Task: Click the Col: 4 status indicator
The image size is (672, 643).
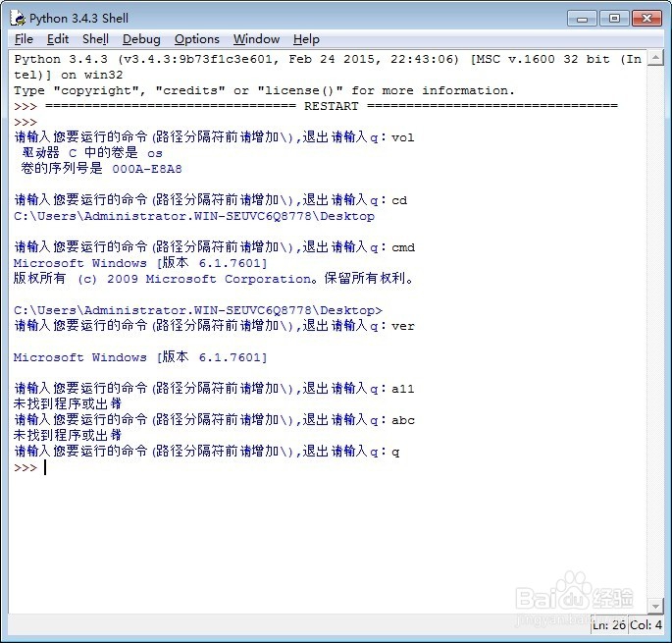Action: tap(646, 625)
